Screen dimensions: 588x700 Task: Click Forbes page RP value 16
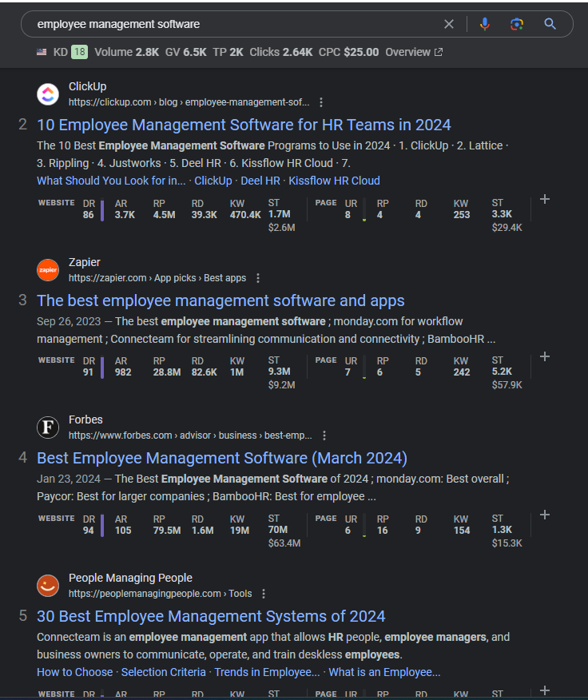click(382, 531)
